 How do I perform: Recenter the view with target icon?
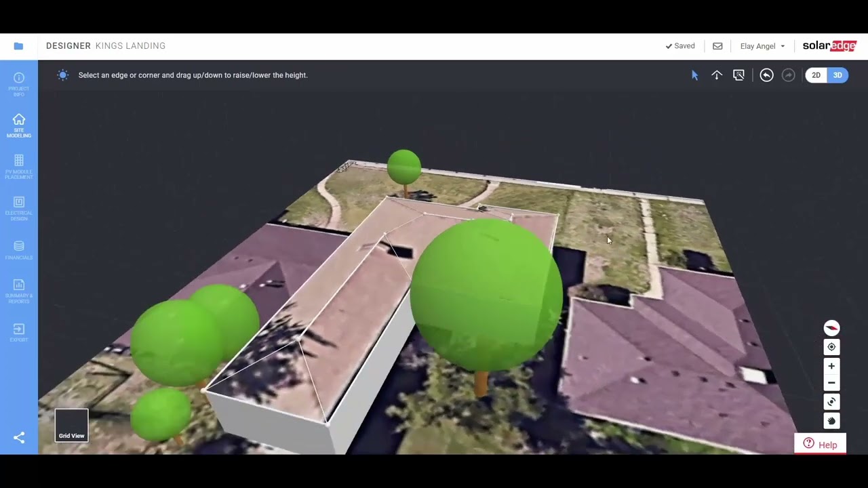click(x=831, y=347)
